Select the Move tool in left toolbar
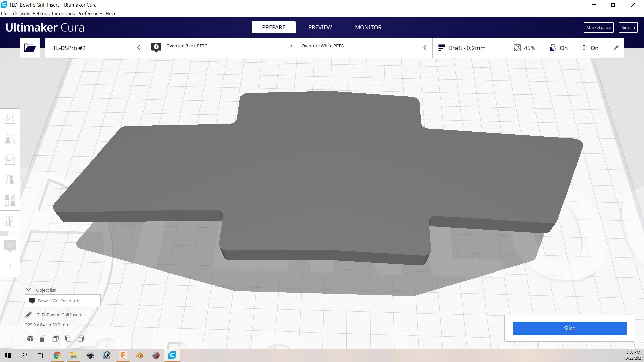 10,119
